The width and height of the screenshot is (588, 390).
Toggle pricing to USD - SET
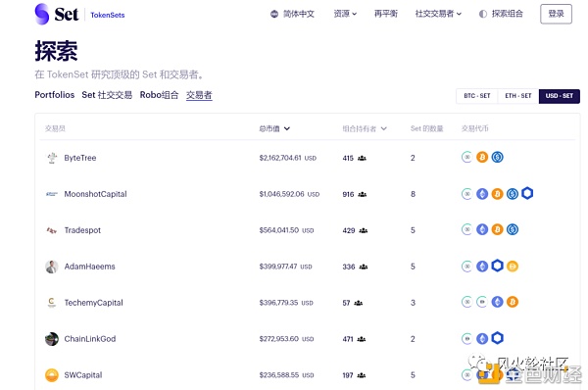pyautogui.click(x=560, y=96)
